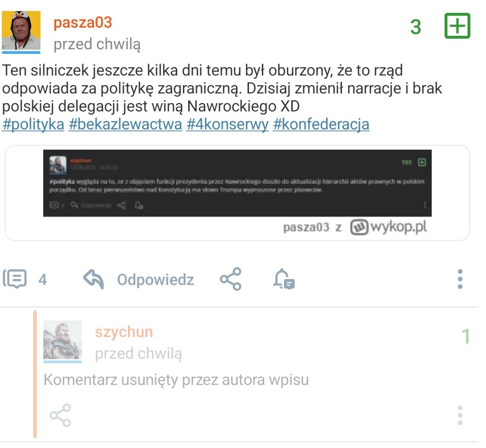
Task: Open the pasza03 username profile link
Action: coord(82,23)
